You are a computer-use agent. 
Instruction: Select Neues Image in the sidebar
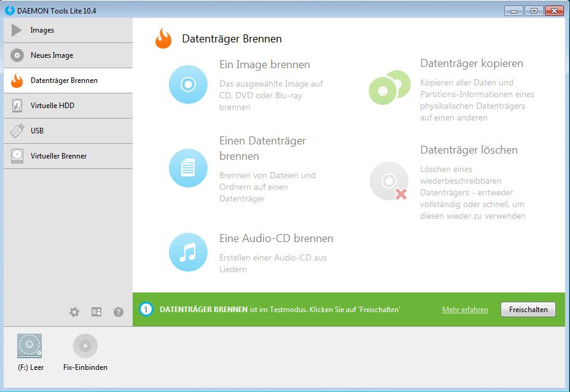click(68, 55)
